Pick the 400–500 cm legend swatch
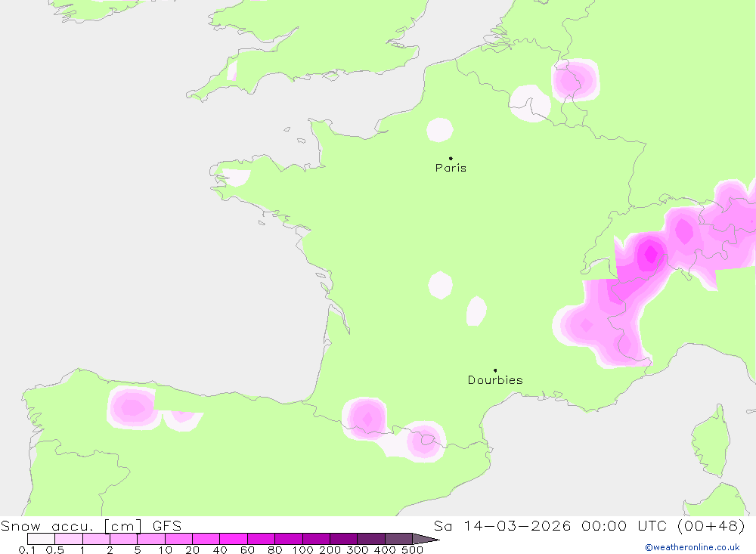This screenshot has height=554, width=756. coord(398,539)
